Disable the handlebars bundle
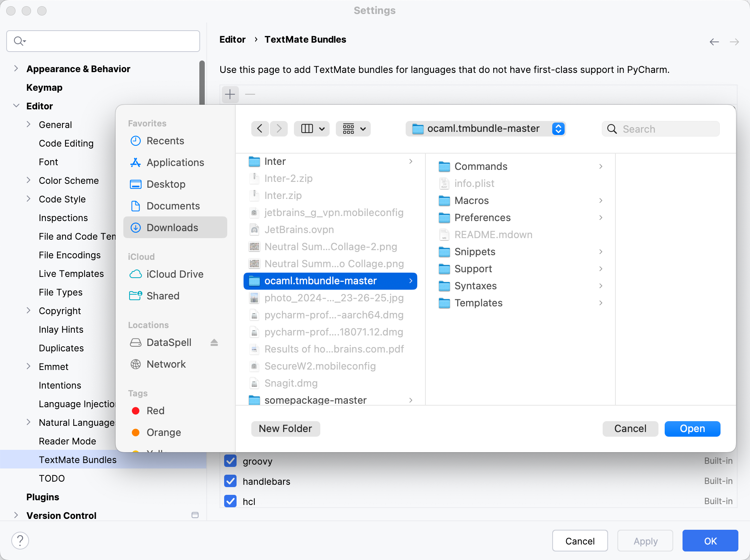The image size is (750, 560). point(230,481)
